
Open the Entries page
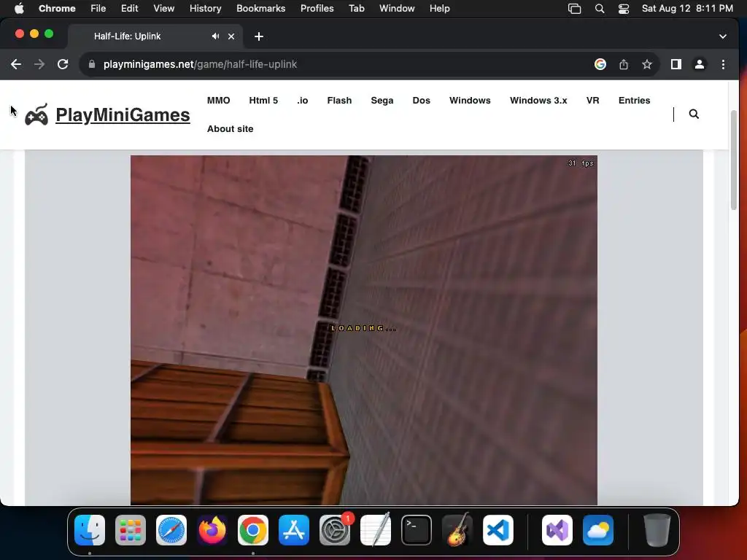click(x=634, y=101)
